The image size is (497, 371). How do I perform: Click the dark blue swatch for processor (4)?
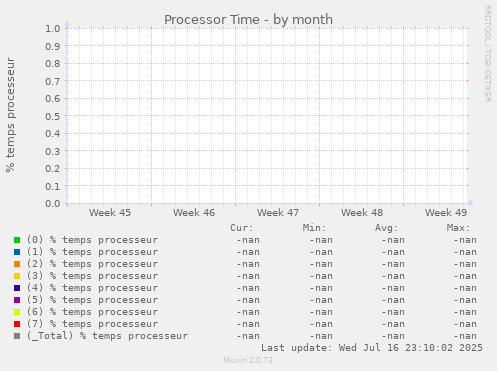[x=17, y=288]
